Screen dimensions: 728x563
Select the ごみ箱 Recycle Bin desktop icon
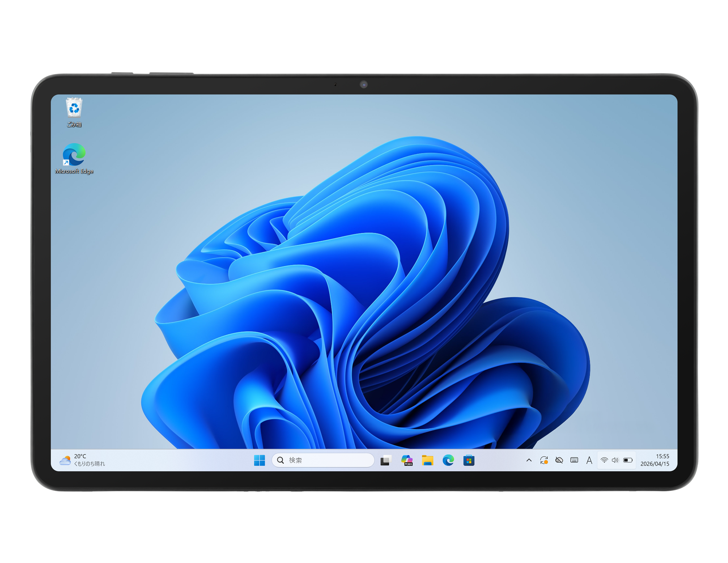tap(74, 112)
